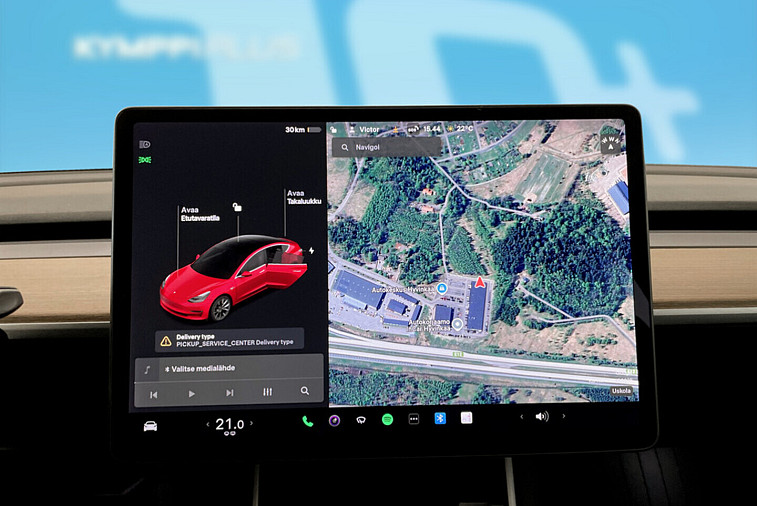
Task: Open the phone app in bottom bar
Action: coord(307,421)
